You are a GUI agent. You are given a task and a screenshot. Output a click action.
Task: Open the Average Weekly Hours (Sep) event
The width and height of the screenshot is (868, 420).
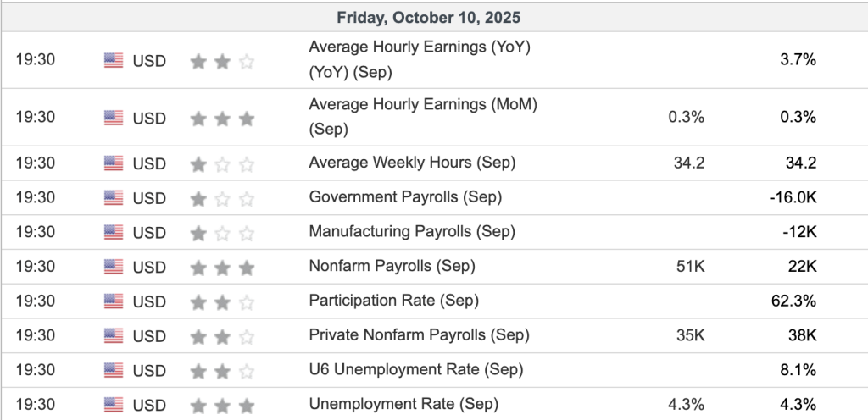point(412,163)
